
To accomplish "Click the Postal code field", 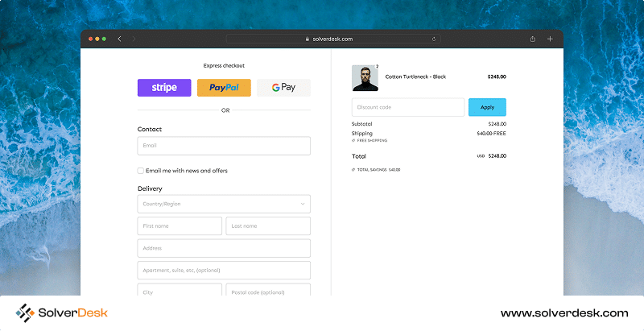I will [268, 290].
